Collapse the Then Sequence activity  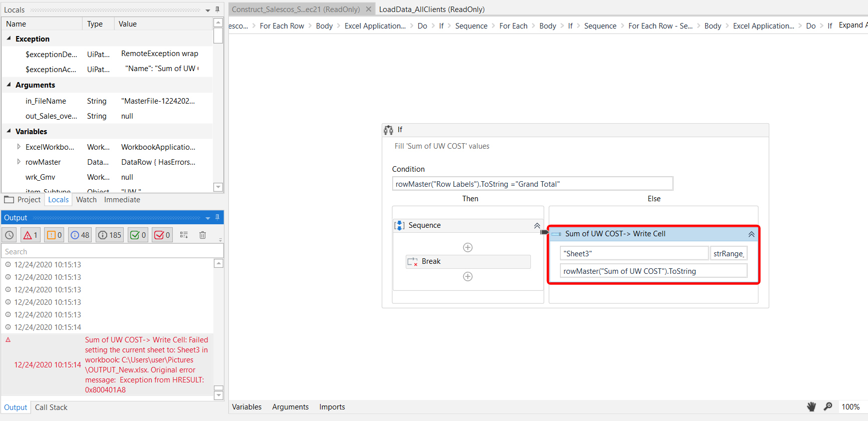point(537,226)
